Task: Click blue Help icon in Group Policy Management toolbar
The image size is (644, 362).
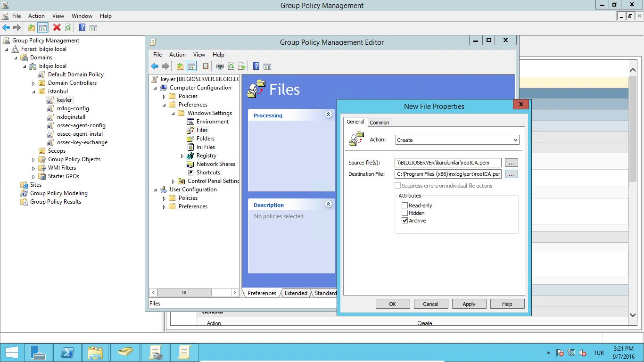Action: (82, 28)
